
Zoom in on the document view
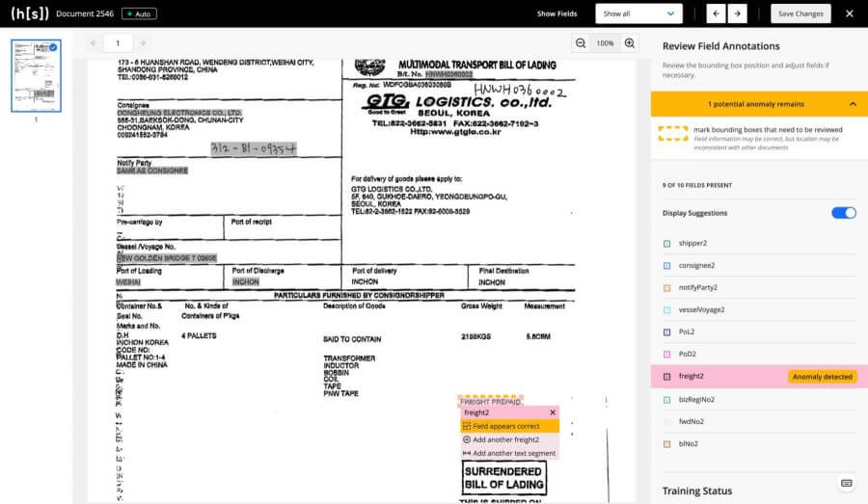[x=630, y=43]
